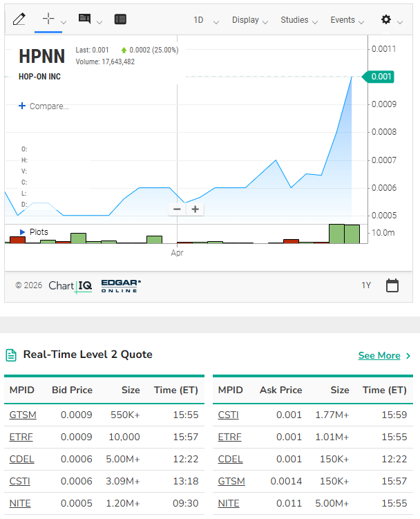Click the ChartIQ logo
Screen dimensions: 420x519
(x=70, y=286)
